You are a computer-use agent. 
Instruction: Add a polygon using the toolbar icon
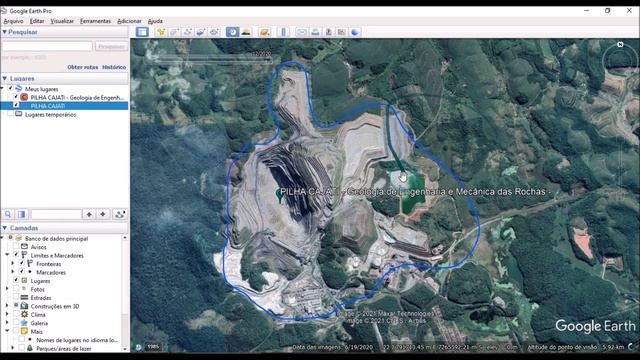pos(174,32)
